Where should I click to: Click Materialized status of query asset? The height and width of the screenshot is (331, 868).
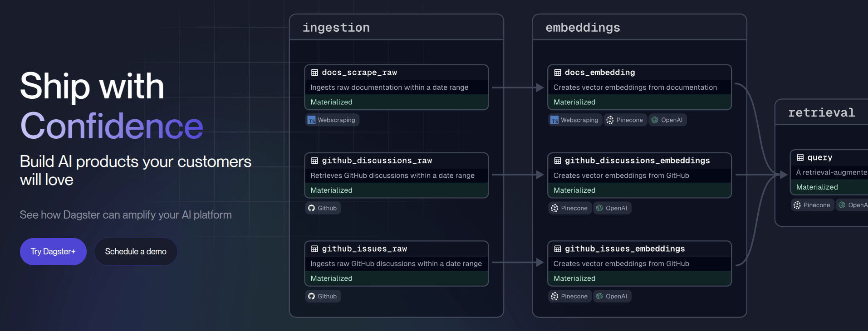coord(829,187)
